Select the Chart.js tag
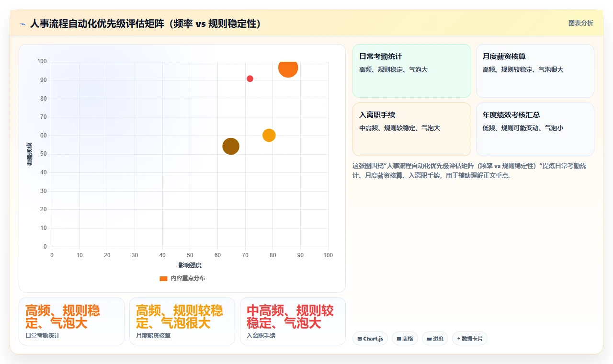The width and height of the screenshot is (613, 364). 370,339
